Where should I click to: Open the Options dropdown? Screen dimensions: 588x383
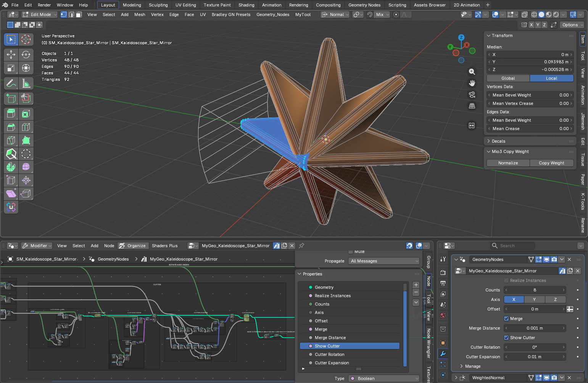572,25
